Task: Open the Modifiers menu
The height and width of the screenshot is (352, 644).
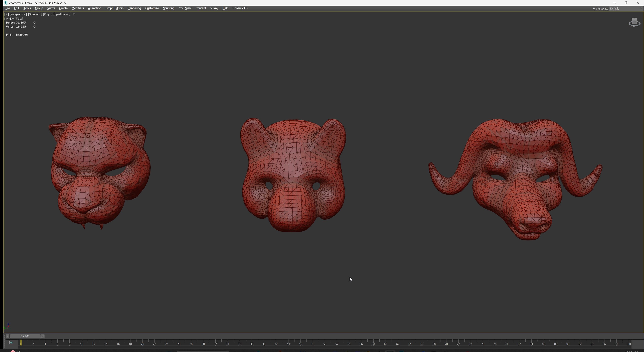Action: 78,8
